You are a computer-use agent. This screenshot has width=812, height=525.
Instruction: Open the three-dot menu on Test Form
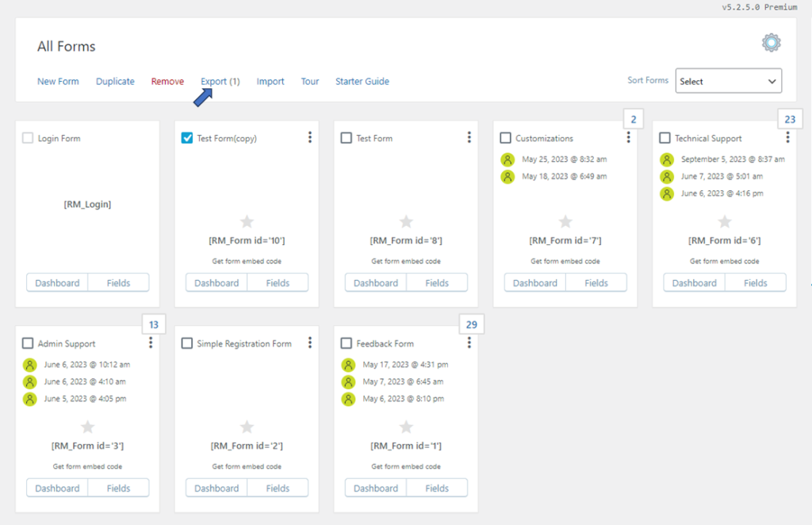click(469, 136)
